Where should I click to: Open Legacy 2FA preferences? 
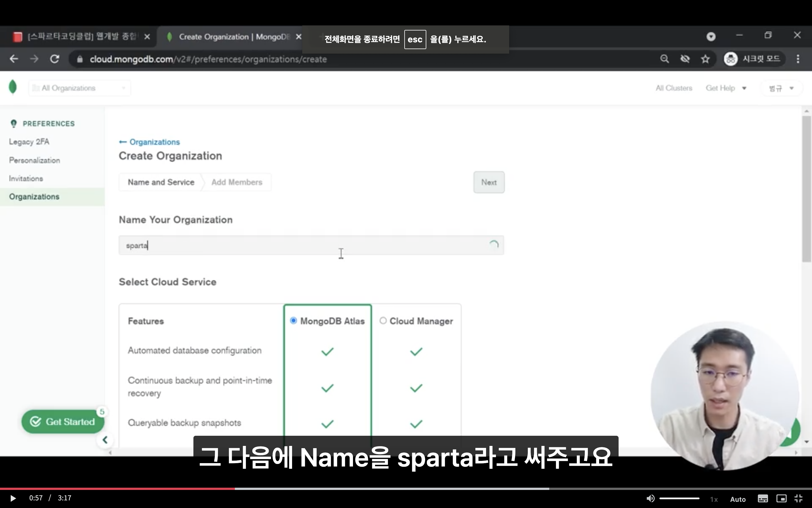tap(29, 142)
